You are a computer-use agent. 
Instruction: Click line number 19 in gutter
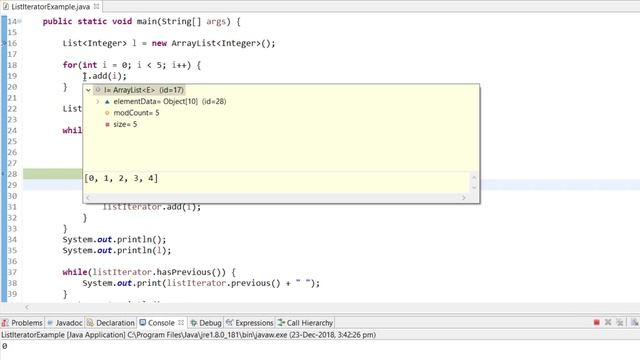[12, 76]
